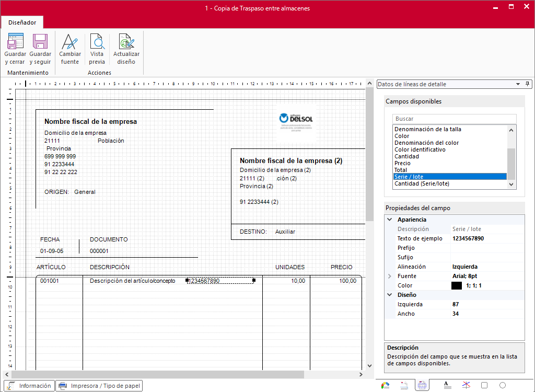The width and height of the screenshot is (535, 392).
Task: Select the 000001 document number field
Action: (99, 251)
